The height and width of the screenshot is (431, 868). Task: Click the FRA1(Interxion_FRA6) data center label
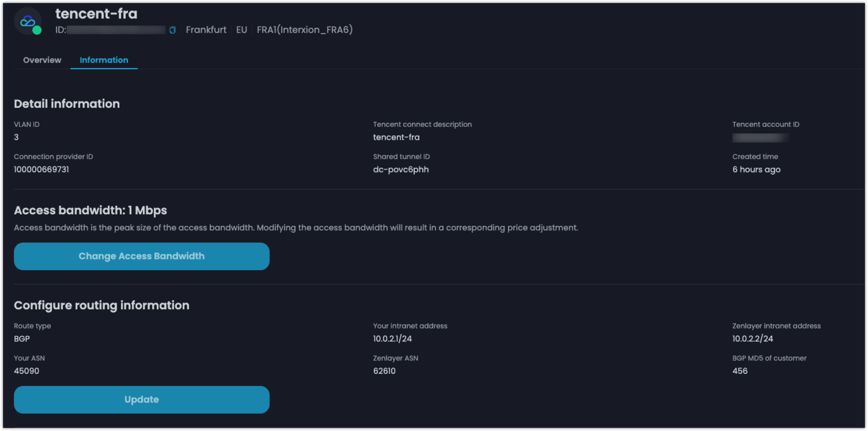pyautogui.click(x=305, y=30)
